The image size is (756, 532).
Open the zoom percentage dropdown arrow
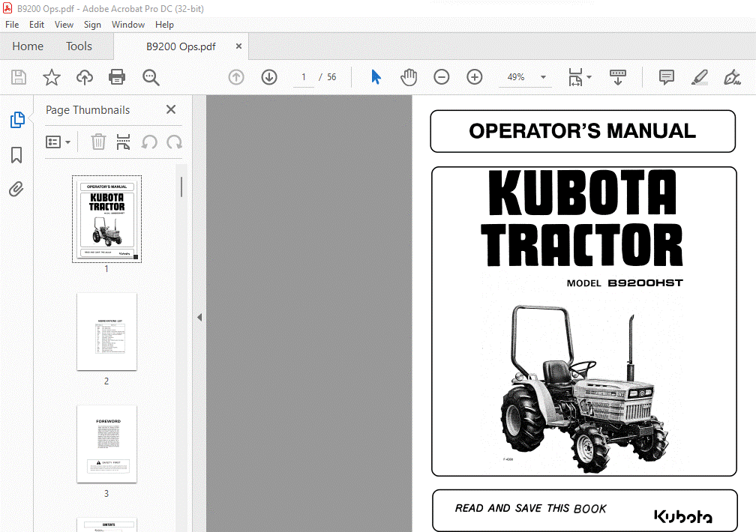point(543,77)
